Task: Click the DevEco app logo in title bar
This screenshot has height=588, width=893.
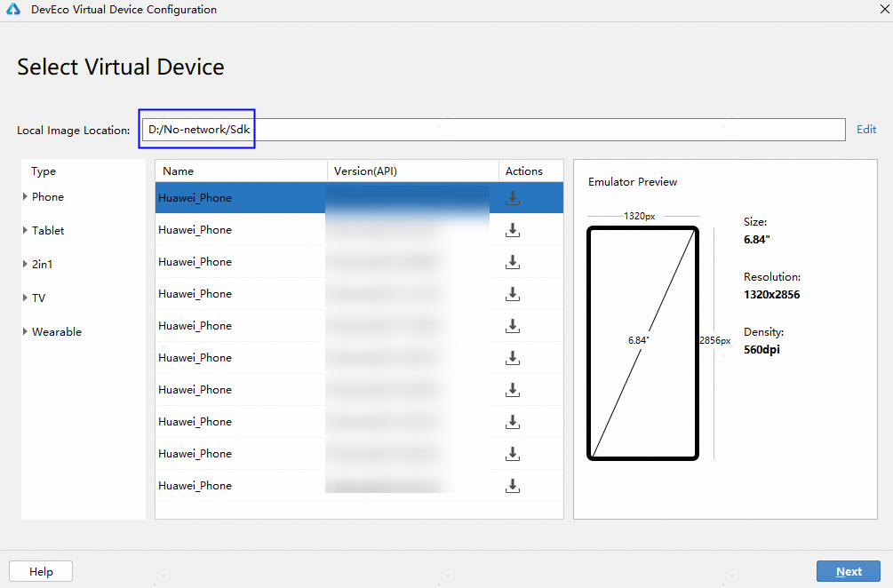Action: point(13,10)
